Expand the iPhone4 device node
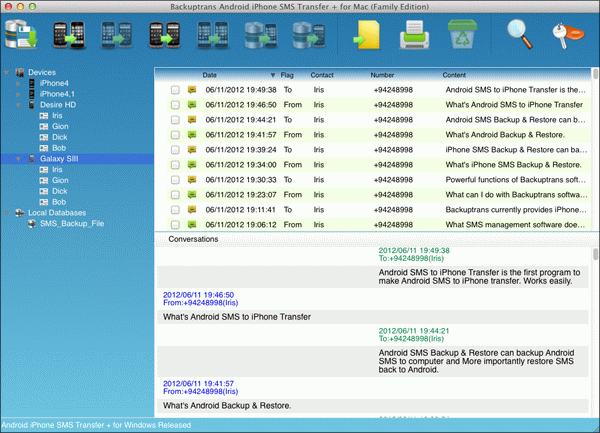Image resolution: width=600 pixels, height=433 pixels. coord(18,83)
